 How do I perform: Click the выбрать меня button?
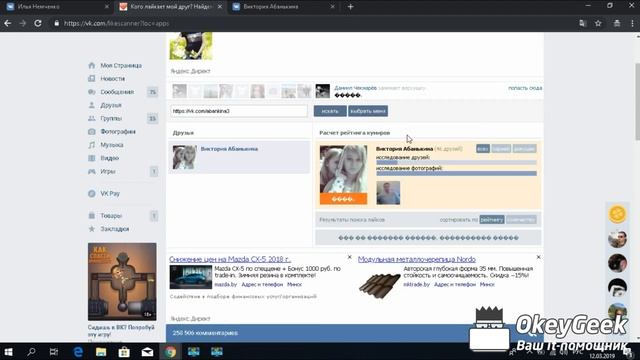click(x=368, y=111)
